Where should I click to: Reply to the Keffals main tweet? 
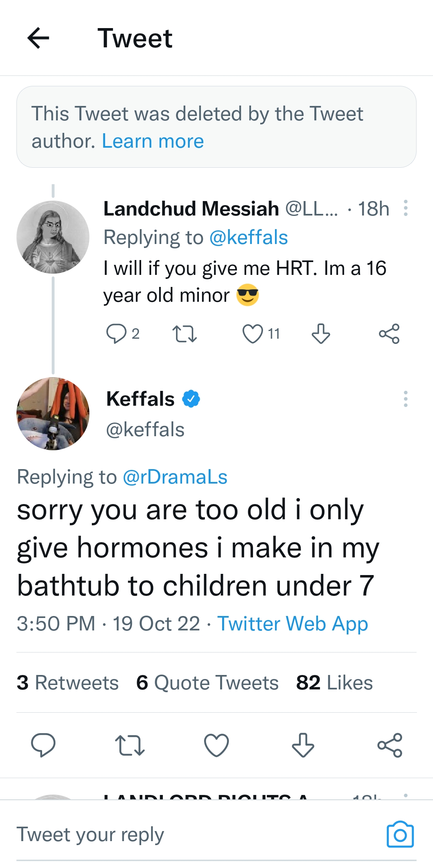click(x=43, y=745)
